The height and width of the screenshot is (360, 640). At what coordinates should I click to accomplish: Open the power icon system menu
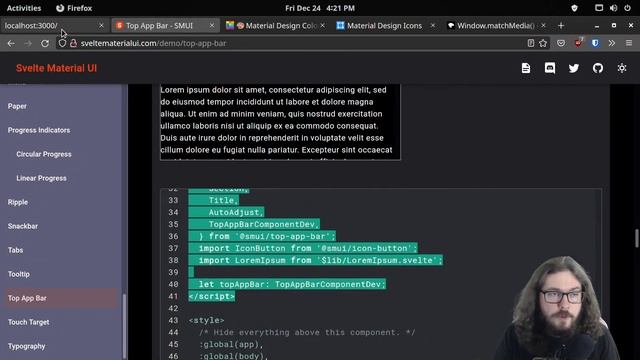[627, 8]
